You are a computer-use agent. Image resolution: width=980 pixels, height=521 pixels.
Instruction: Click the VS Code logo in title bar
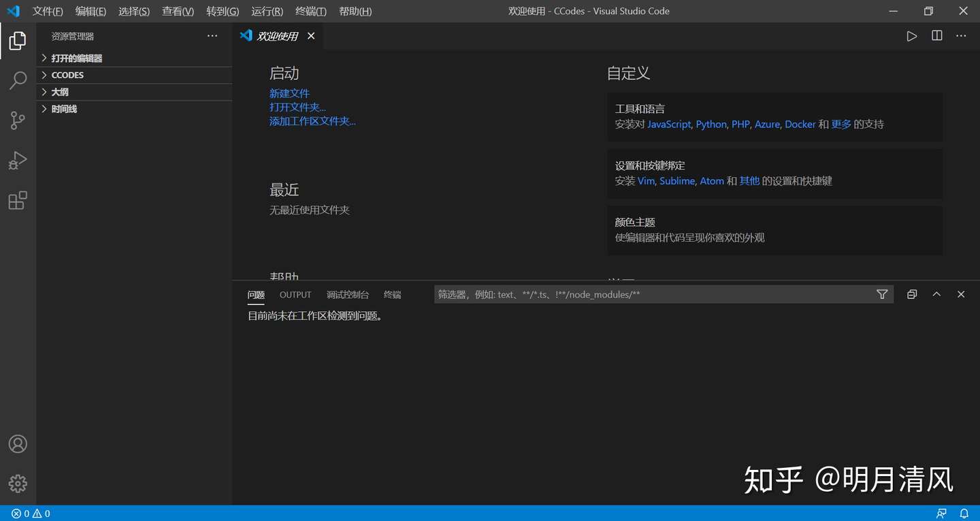tap(13, 11)
